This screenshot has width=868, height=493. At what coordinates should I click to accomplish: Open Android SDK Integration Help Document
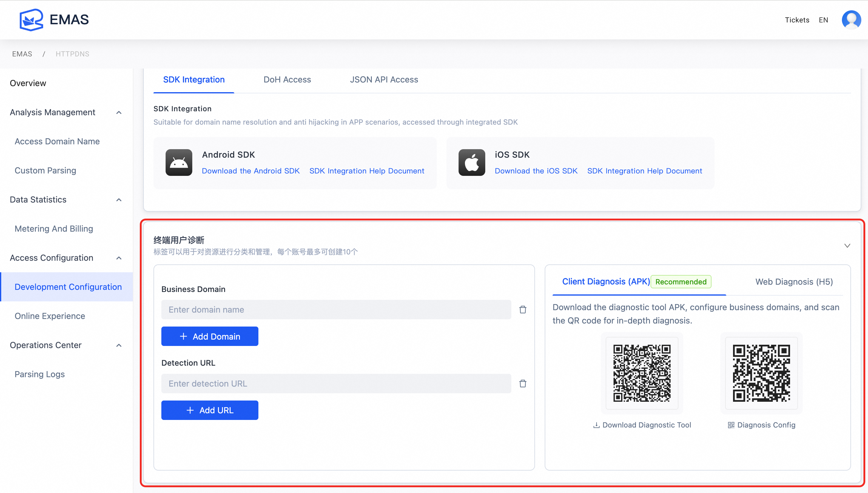366,171
